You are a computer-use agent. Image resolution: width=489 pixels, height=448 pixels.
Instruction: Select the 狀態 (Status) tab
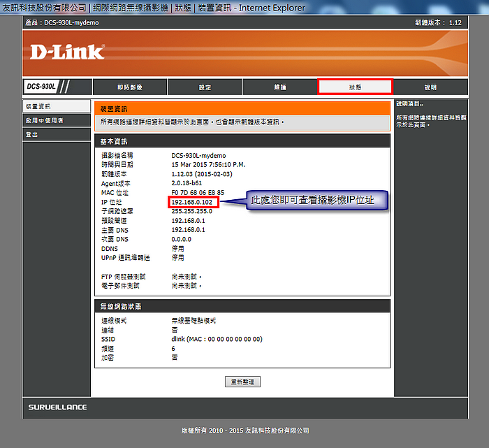(355, 87)
